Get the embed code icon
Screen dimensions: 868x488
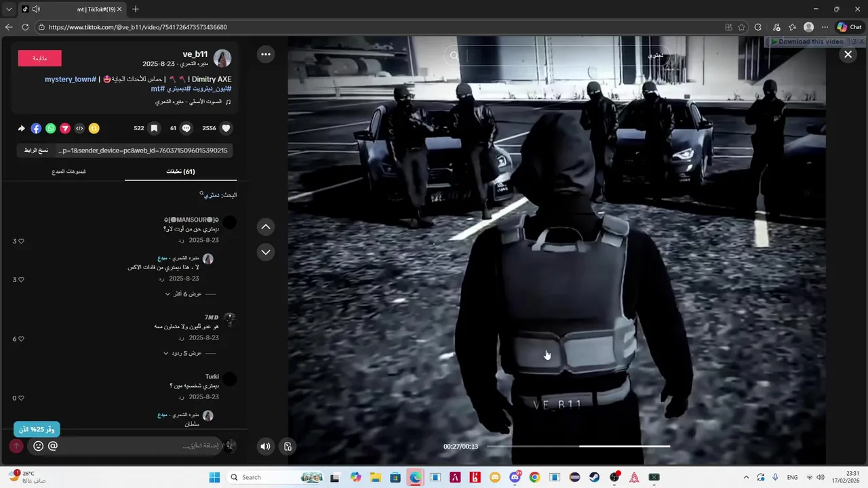79,128
